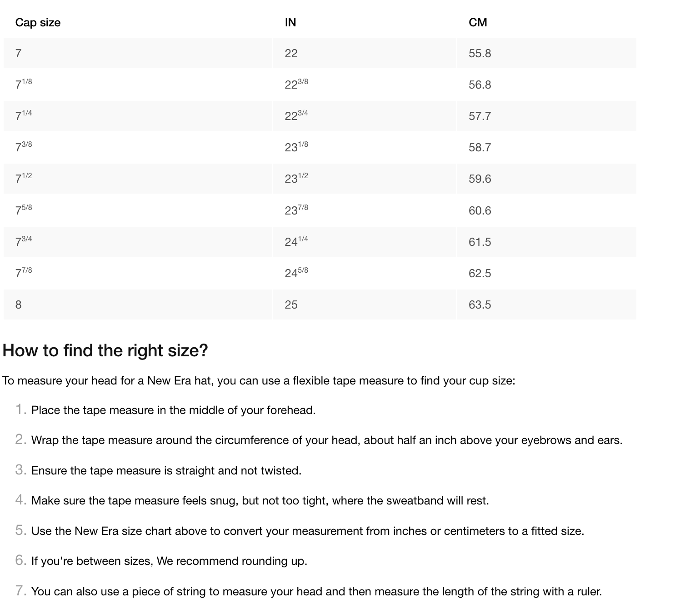Click the cap size 7 1/8 cell
Image resolution: width=700 pixels, height=609 pixels.
138,85
